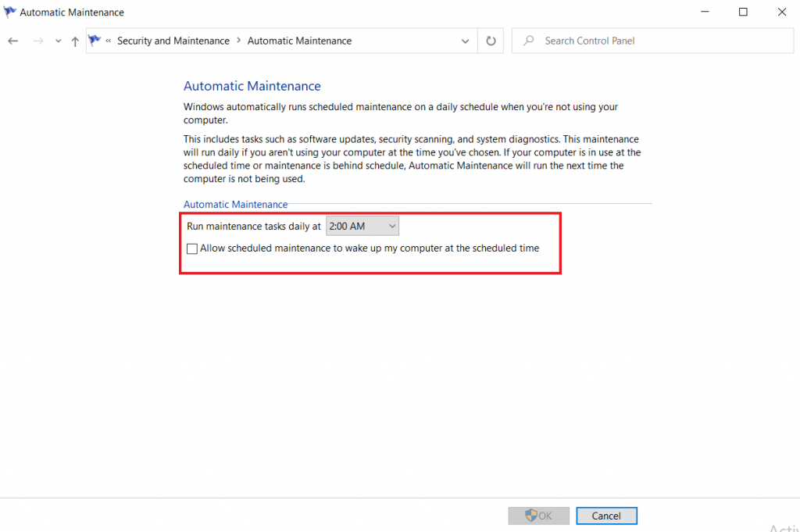800x532 pixels.
Task: Maximize the Automatic Maintenance window
Action: pyautogui.click(x=744, y=12)
